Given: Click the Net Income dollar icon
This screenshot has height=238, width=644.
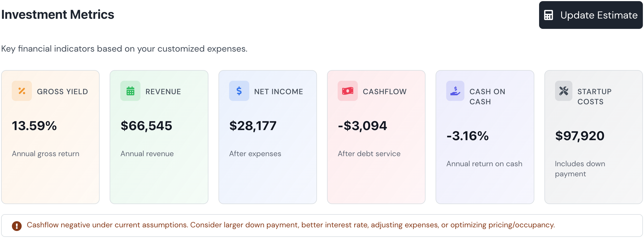Looking at the screenshot, I should click(239, 91).
